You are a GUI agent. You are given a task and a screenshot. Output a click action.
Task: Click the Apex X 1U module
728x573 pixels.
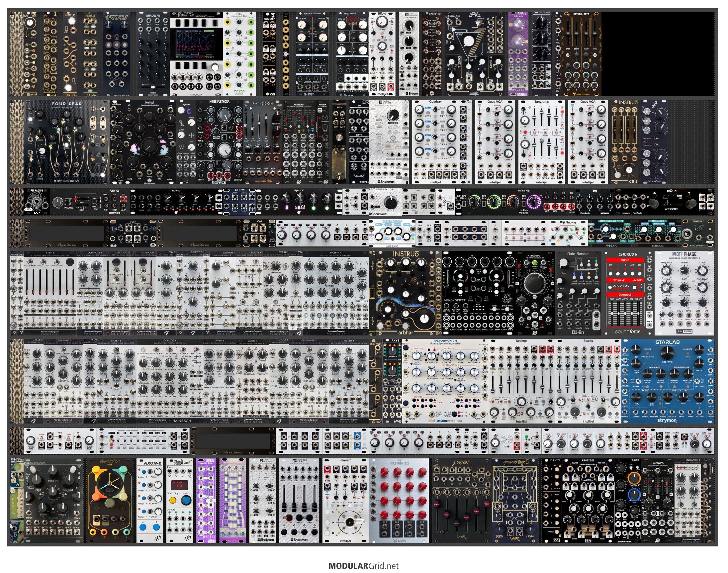(x=299, y=202)
